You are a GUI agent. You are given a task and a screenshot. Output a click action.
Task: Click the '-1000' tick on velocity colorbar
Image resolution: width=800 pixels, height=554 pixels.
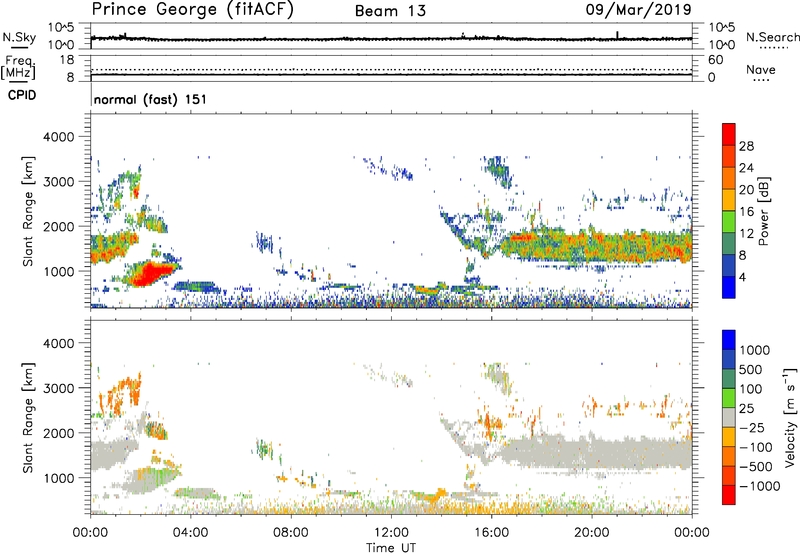[x=759, y=486]
